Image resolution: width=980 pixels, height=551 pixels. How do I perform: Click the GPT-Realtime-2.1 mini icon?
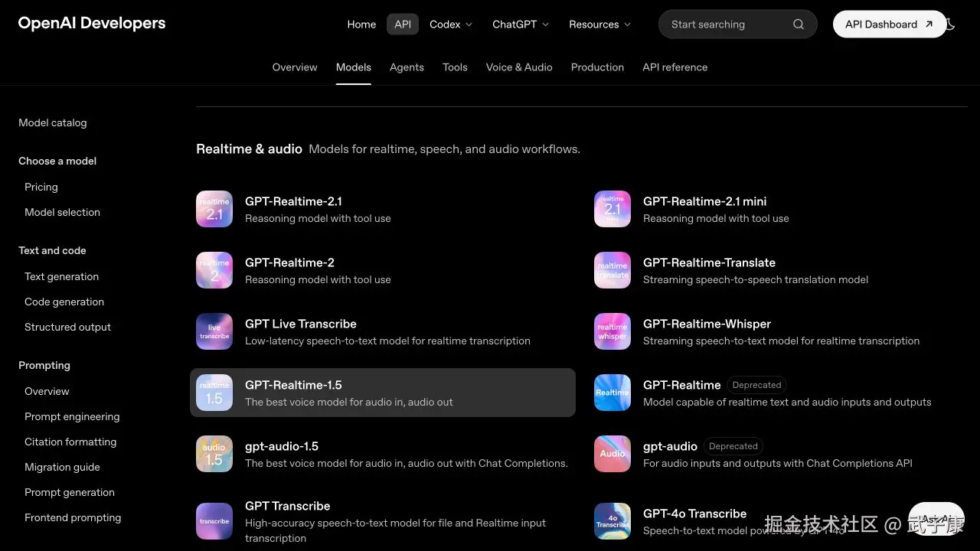612,209
